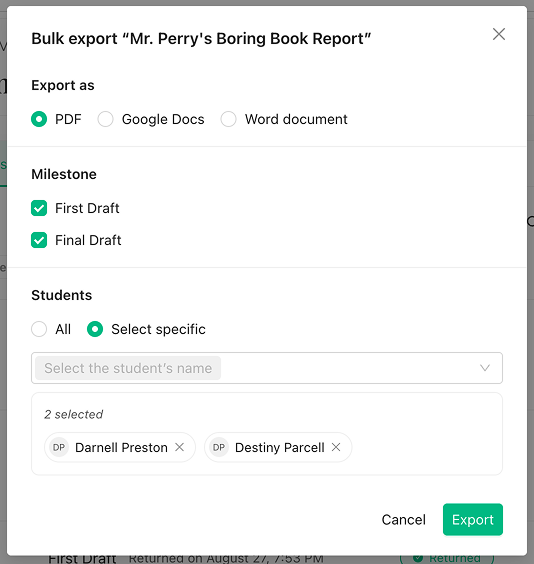The image size is (534, 564).
Task: Remove Darnell Preston from selection
Action: coord(179,447)
